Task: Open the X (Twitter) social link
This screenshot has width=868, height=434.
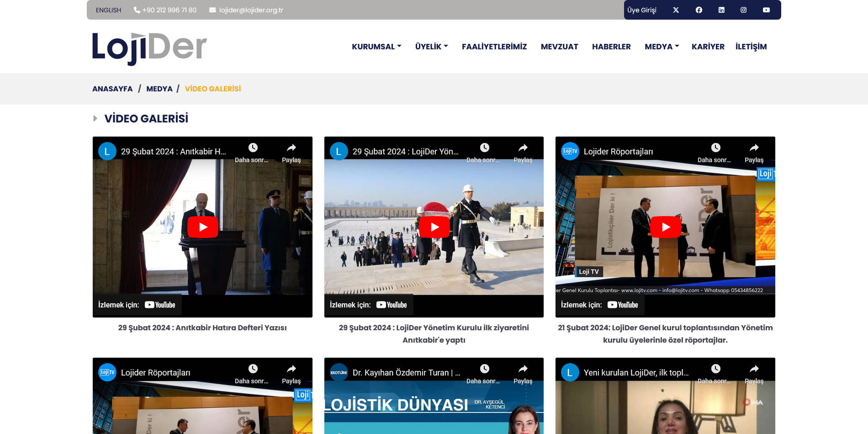Action: 676,10
